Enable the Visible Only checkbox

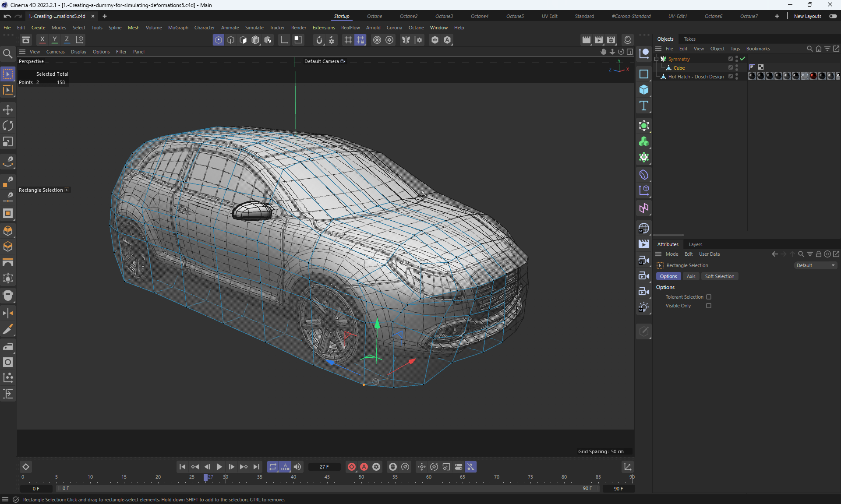click(x=708, y=306)
